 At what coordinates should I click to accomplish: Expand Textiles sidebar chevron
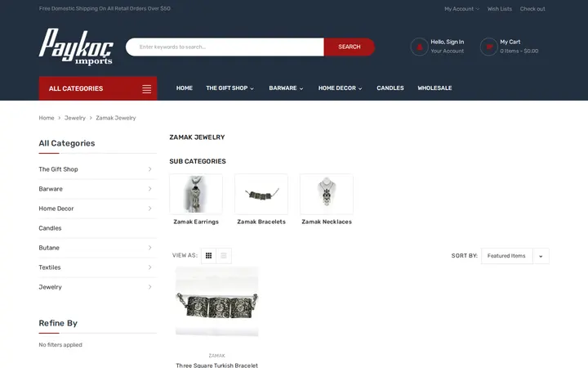[x=149, y=267]
